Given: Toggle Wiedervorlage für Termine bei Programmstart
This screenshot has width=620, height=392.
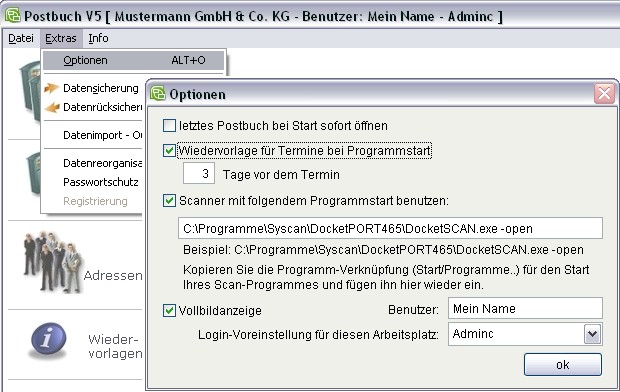Looking at the screenshot, I should pyautogui.click(x=169, y=151).
